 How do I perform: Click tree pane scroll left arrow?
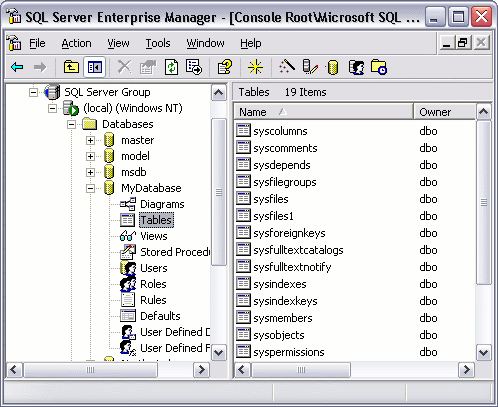tap(14, 370)
